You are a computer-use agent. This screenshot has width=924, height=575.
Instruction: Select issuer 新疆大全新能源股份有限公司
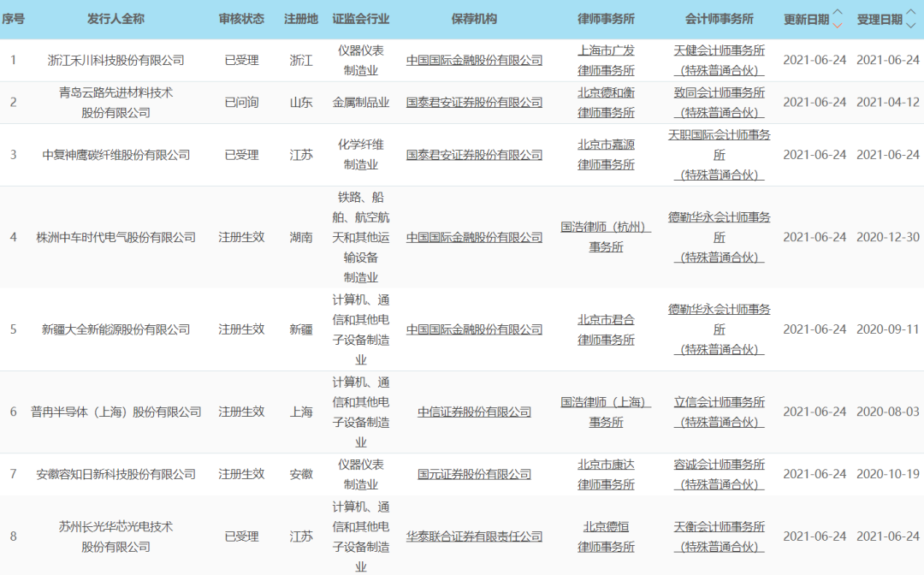point(115,329)
